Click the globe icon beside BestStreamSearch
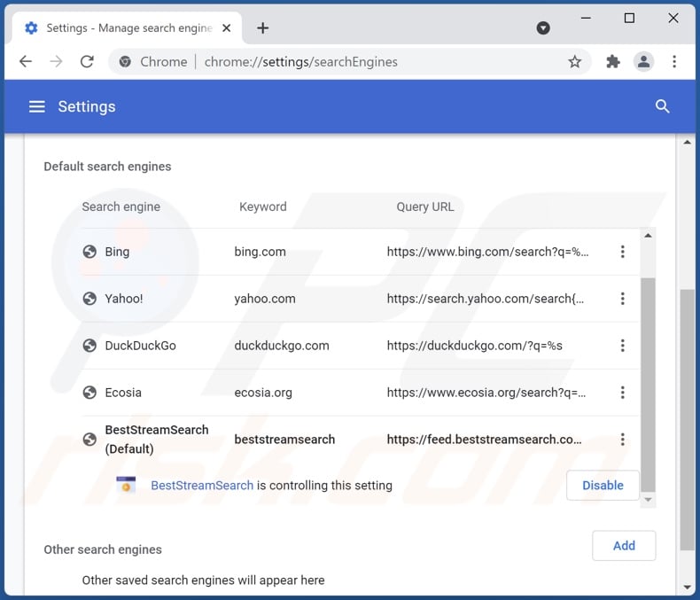Screen dimensions: 700x600 (89, 440)
